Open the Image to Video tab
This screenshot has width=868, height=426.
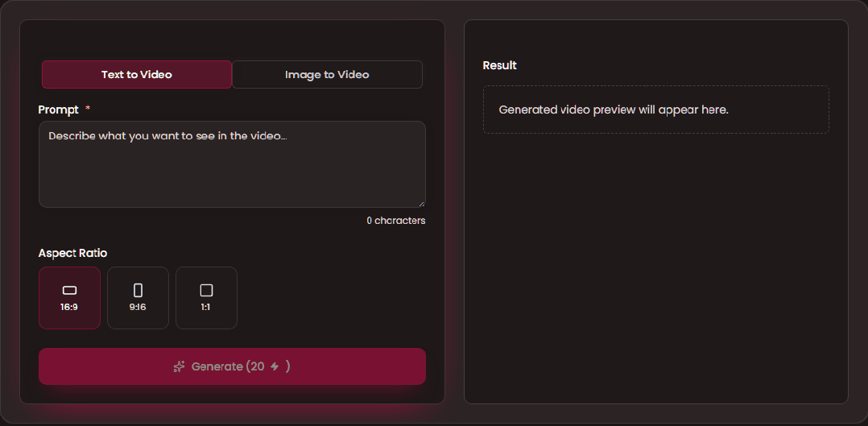(327, 74)
